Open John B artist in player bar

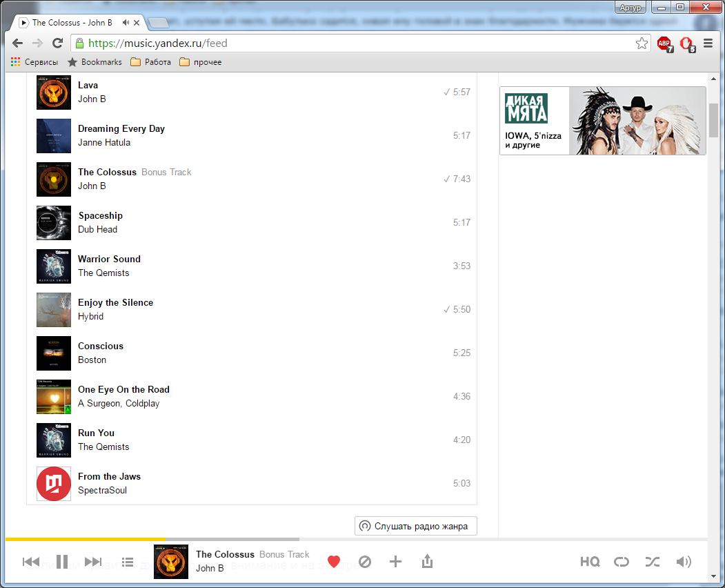[210, 568]
